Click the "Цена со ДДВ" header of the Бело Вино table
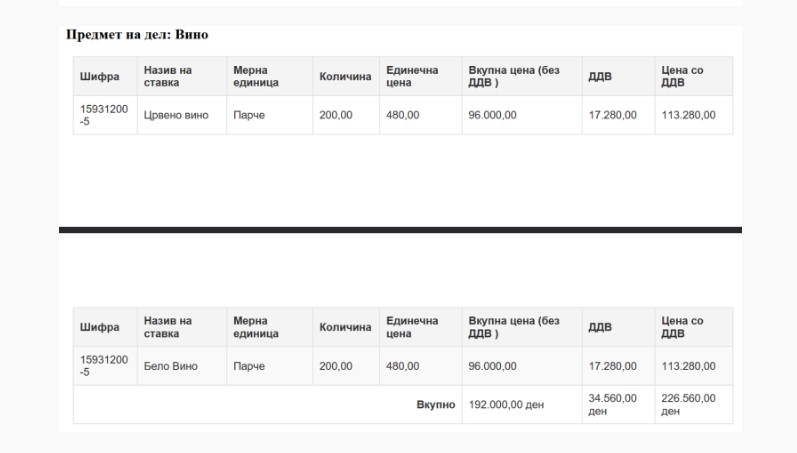This screenshot has height=453, width=797. point(682,327)
